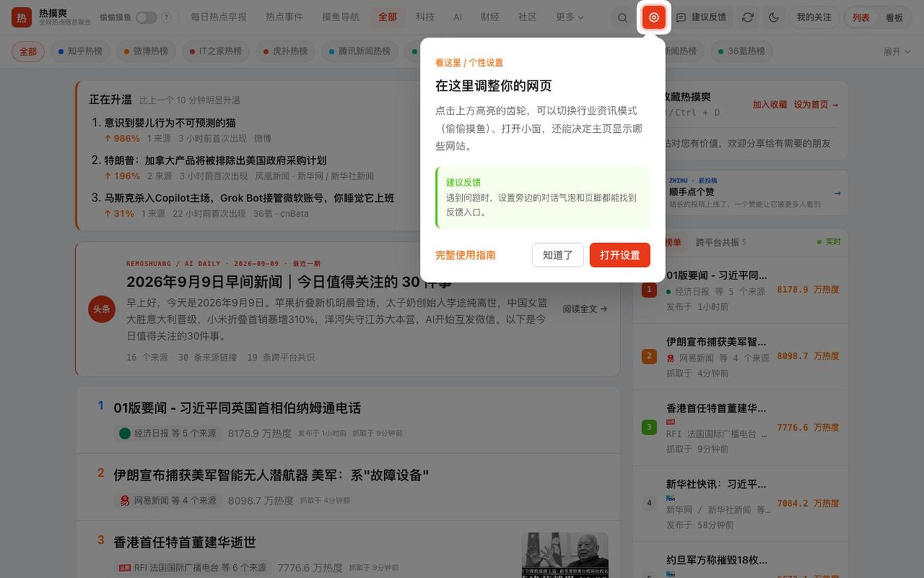Open 摸鱼导航 in the top bar
Image resolution: width=924 pixels, height=578 pixels.
[x=341, y=17]
